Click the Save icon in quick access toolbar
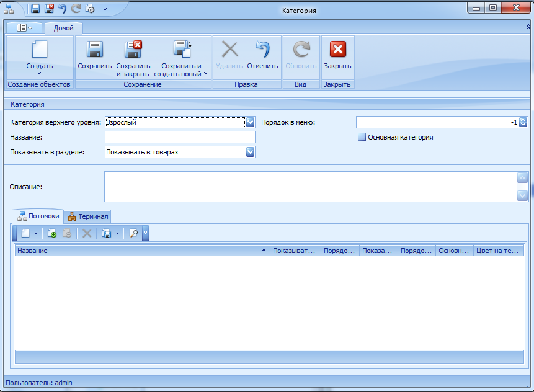Screen dimensions: 534x392 [35, 9]
